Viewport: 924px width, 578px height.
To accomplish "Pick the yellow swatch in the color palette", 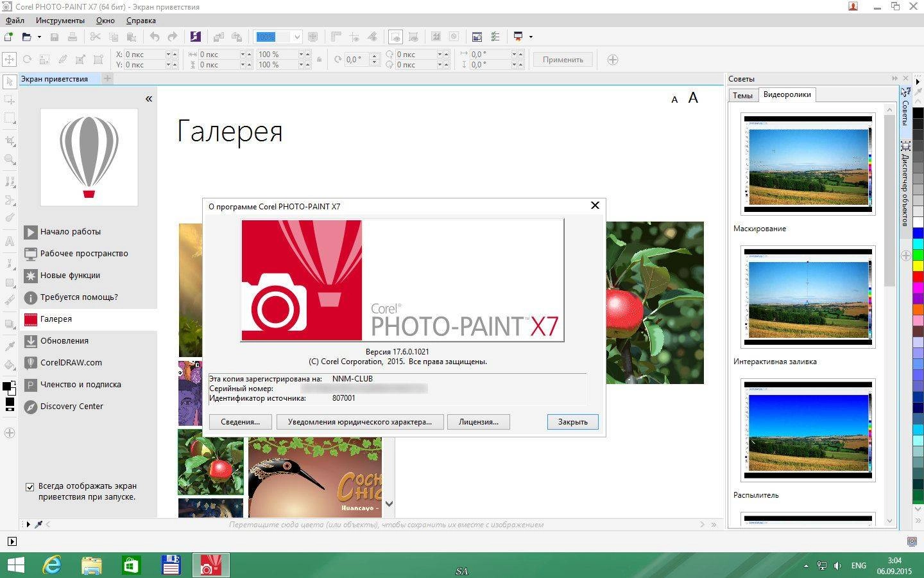I will [x=918, y=265].
